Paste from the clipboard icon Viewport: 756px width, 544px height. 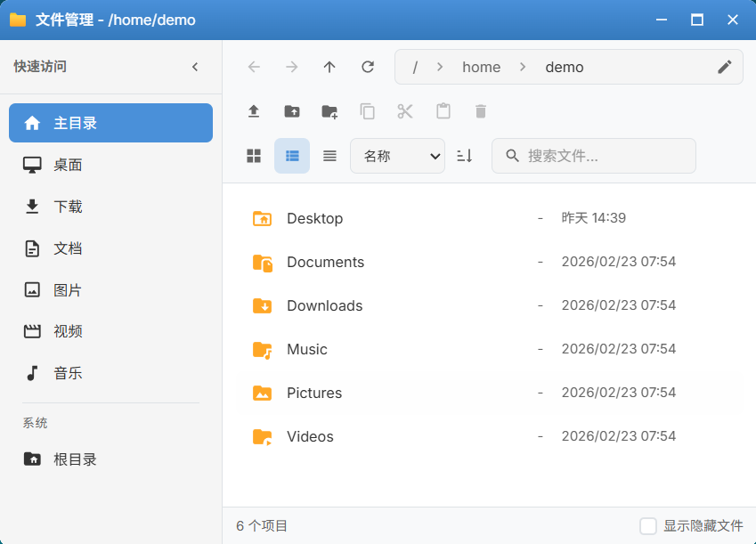click(x=443, y=111)
